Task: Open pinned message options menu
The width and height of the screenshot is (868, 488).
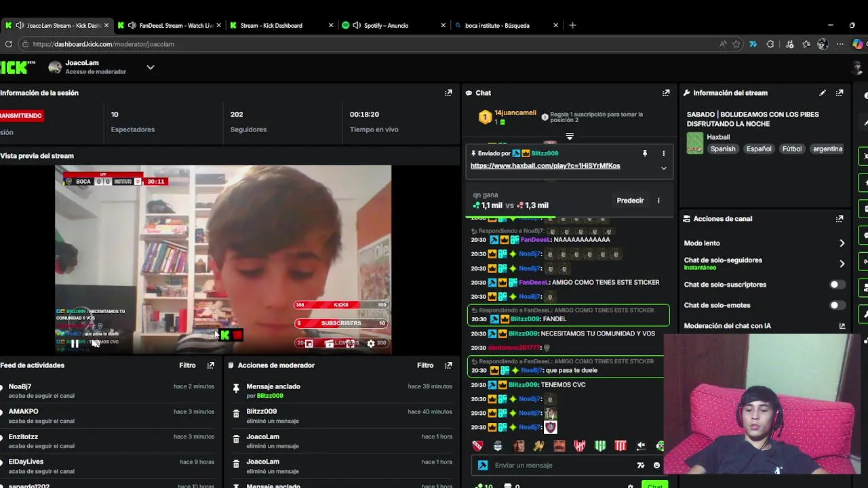Action: [664, 154]
